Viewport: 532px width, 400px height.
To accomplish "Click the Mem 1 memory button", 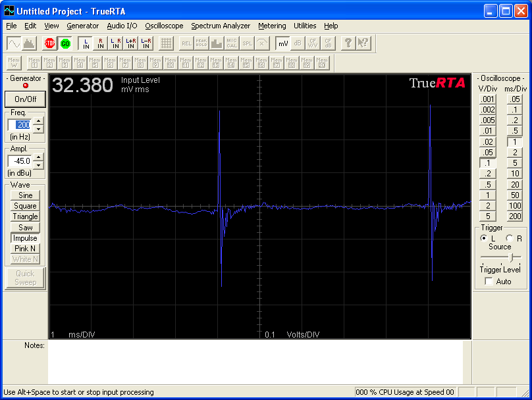I will 34,63.
